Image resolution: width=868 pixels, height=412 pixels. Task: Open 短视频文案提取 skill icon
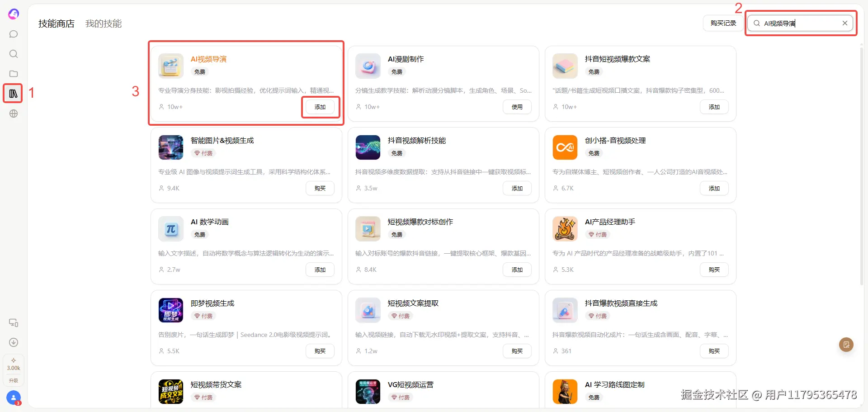click(368, 310)
